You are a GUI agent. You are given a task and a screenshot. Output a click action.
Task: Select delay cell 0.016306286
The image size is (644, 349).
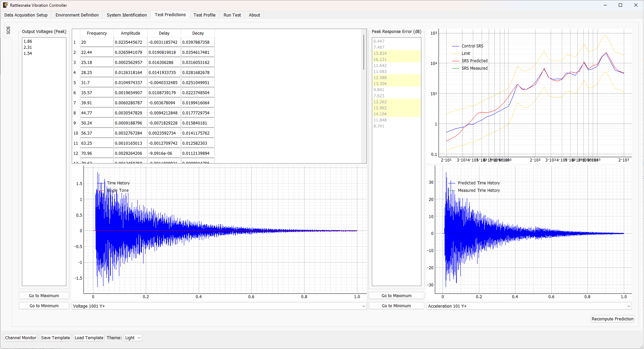click(x=164, y=62)
